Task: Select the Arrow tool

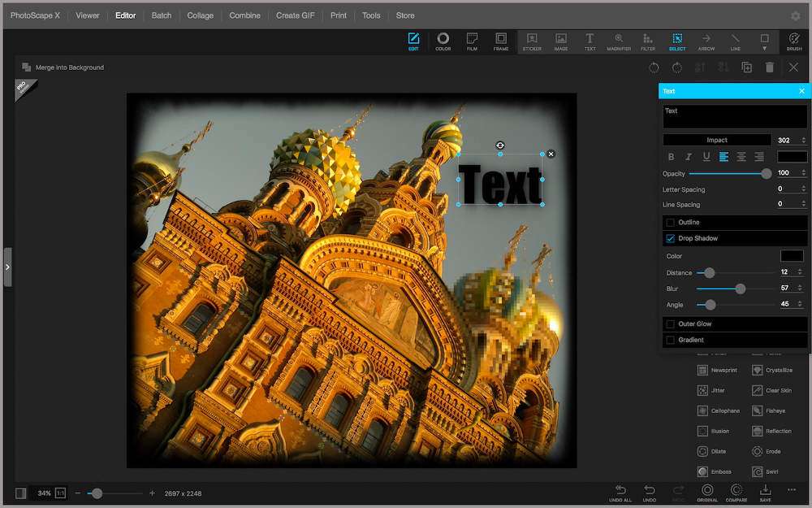Action: [x=706, y=41]
